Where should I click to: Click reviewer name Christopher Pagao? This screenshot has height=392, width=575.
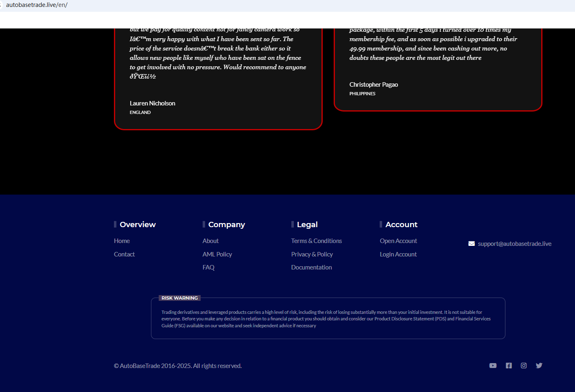pyautogui.click(x=374, y=85)
